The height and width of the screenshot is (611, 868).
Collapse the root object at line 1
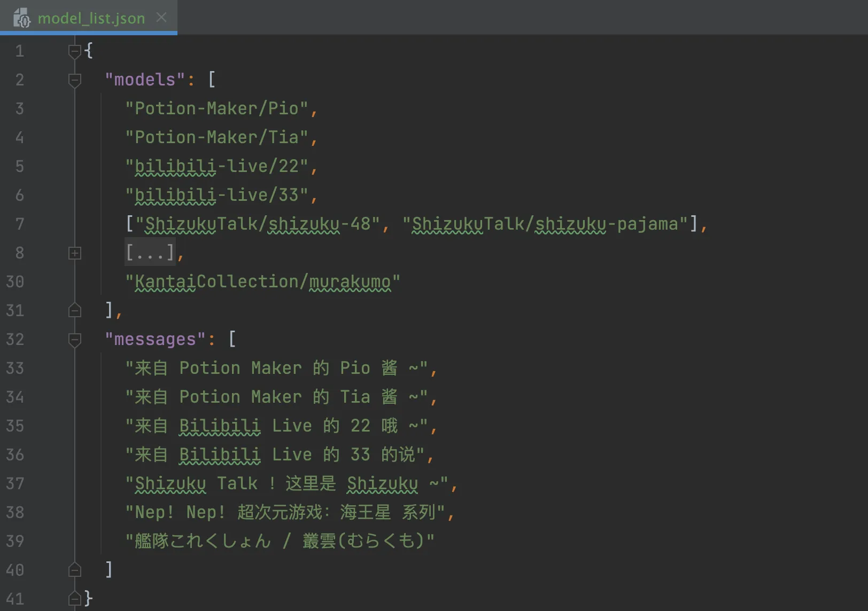75,51
